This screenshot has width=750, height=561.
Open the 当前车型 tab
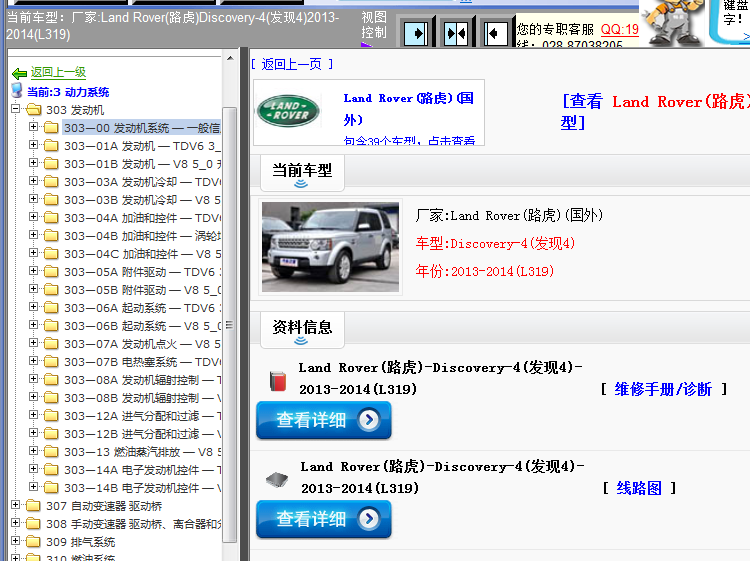click(302, 173)
